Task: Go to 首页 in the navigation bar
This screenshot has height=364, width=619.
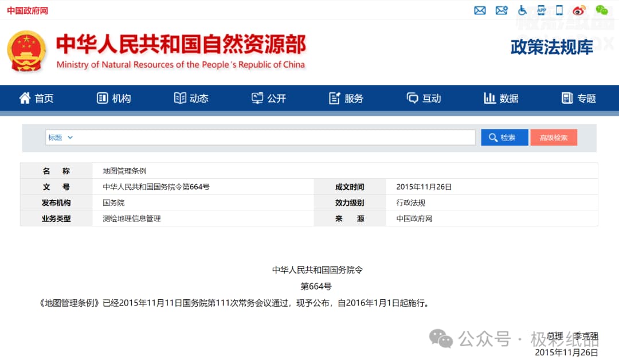Action: click(36, 98)
